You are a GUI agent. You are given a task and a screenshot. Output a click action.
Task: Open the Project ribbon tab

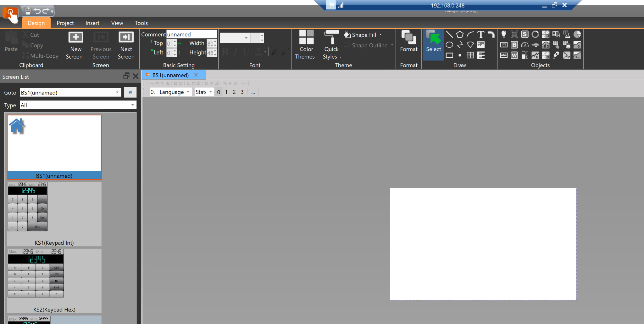(x=65, y=23)
